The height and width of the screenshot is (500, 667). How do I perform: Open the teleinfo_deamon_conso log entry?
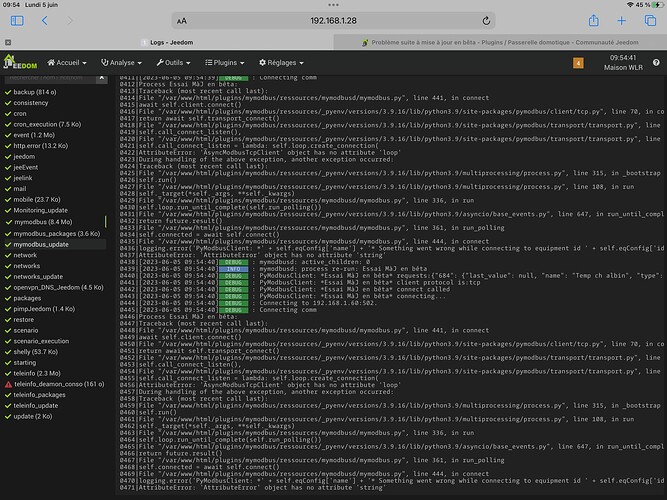coord(59,383)
